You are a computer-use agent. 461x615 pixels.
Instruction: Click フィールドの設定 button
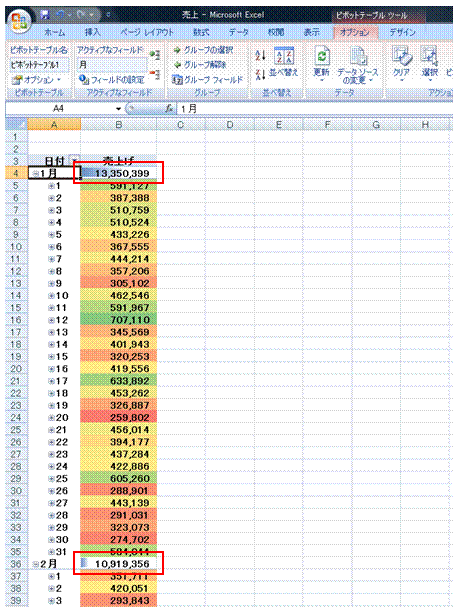click(x=111, y=80)
